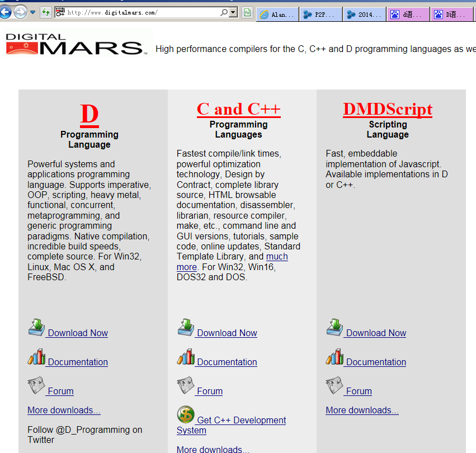Click 'More downloads...' in C and C++ column
This screenshot has height=453, width=476.
click(213, 449)
